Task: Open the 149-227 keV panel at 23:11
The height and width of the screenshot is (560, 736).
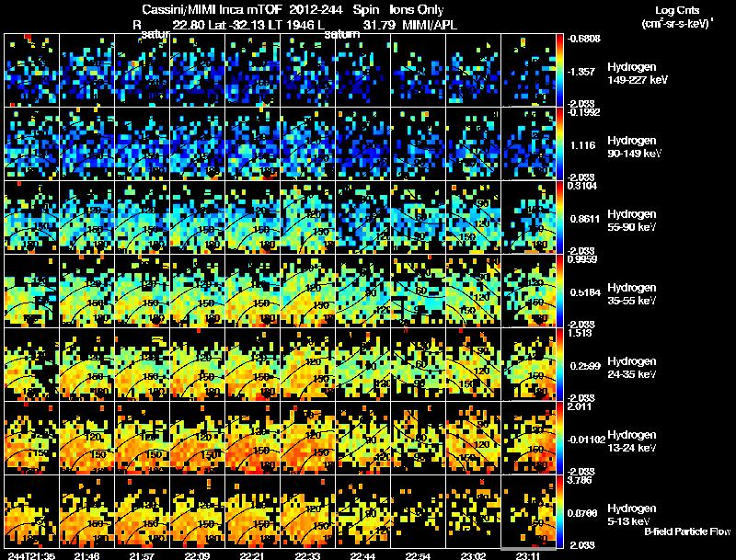Action: (x=528, y=70)
